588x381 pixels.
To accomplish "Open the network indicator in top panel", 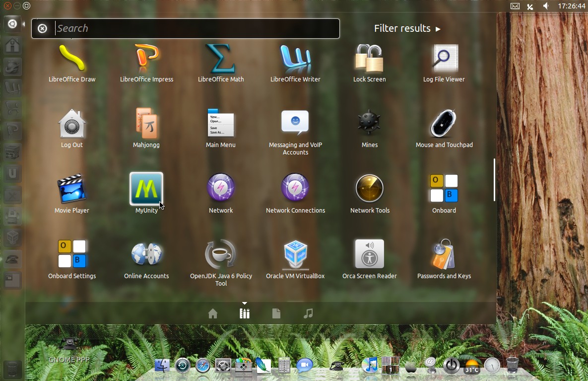I will point(530,6).
